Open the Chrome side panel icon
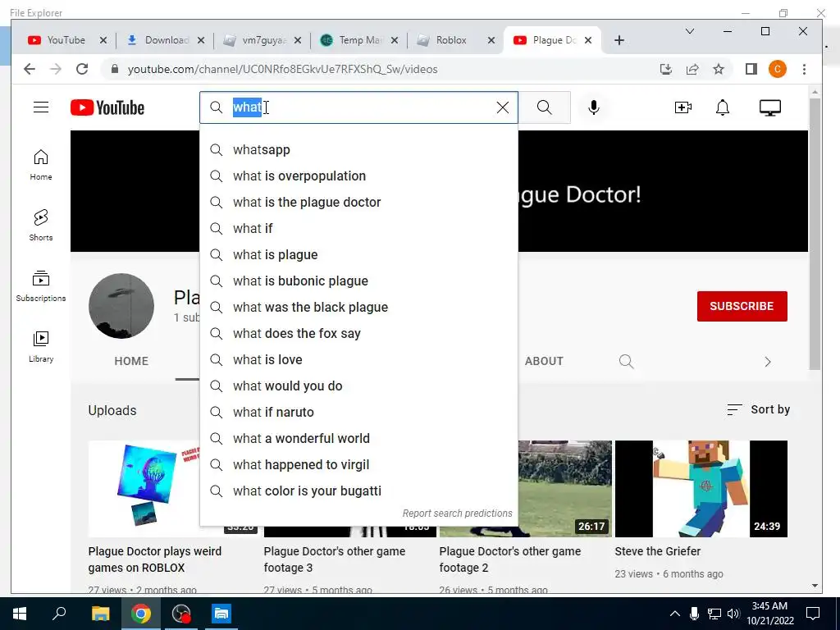The width and height of the screenshot is (840, 630). click(x=751, y=69)
